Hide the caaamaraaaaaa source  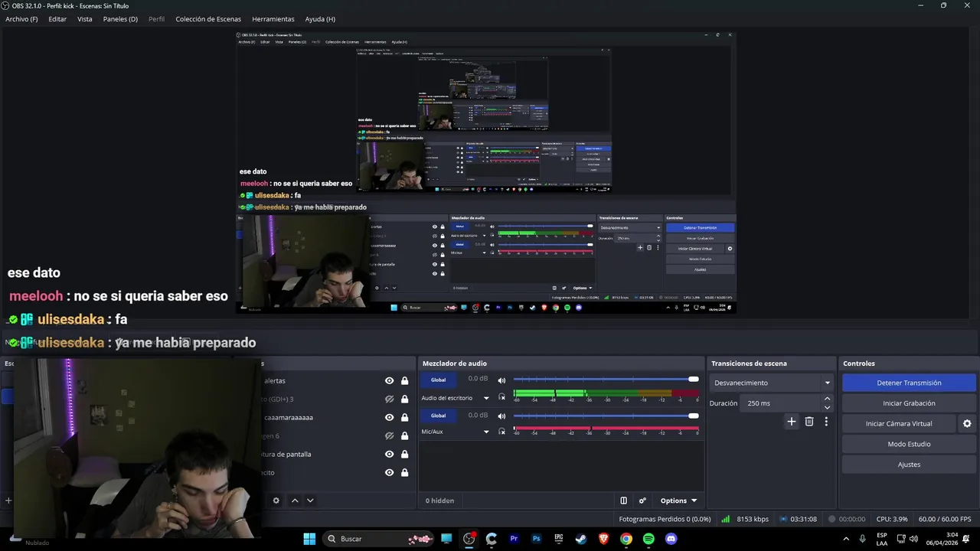(x=390, y=417)
